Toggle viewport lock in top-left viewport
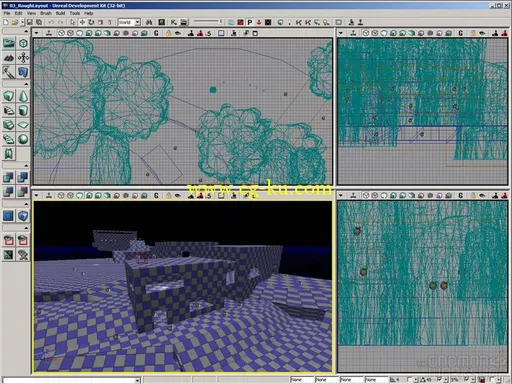The height and width of the screenshot is (384, 512). click(169, 33)
